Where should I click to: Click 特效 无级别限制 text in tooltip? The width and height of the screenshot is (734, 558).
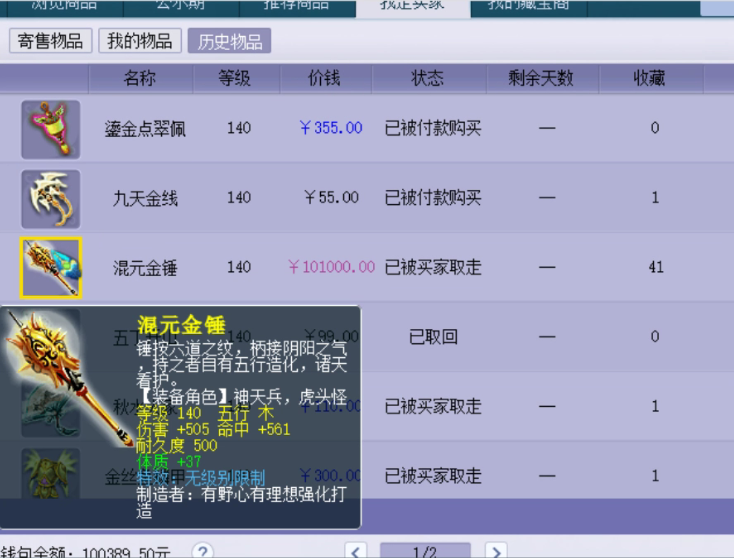pos(201,478)
